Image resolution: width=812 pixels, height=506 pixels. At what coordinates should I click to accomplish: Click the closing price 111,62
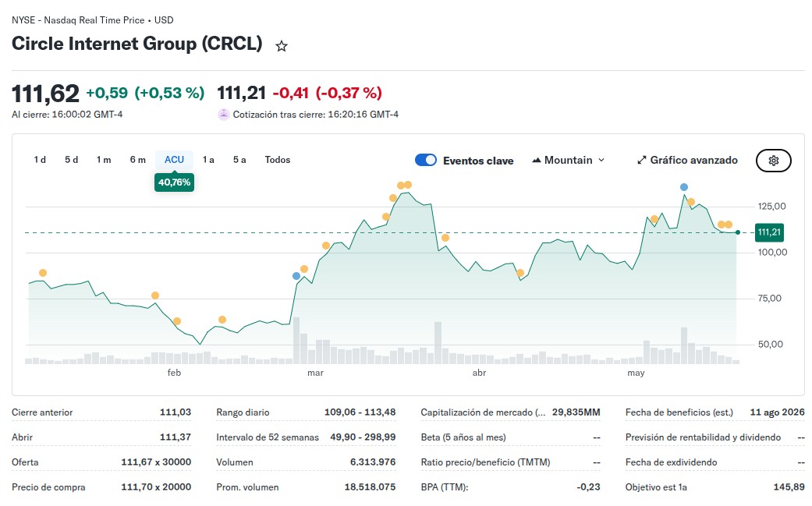(x=45, y=94)
